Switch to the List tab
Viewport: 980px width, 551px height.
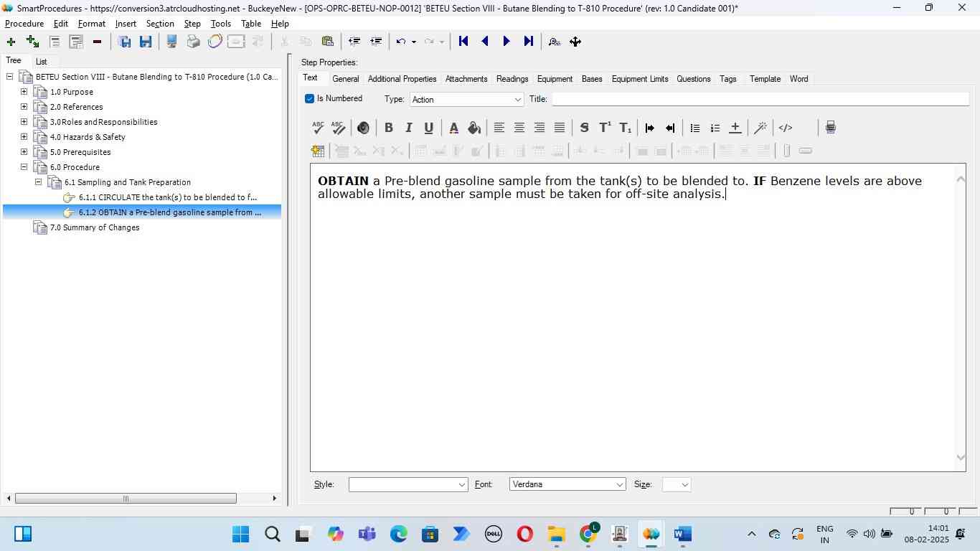[x=42, y=62]
